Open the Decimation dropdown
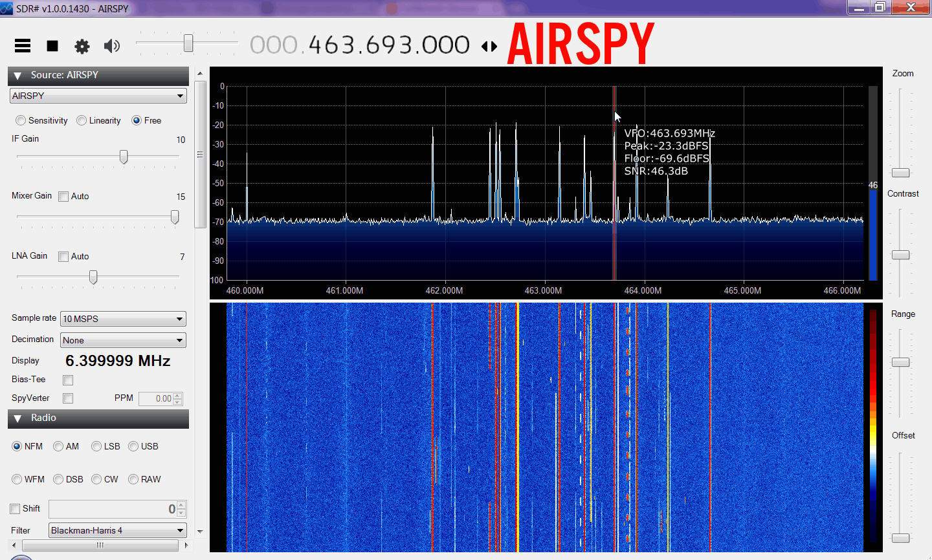Screen dimensions: 932x560 [x=123, y=340]
